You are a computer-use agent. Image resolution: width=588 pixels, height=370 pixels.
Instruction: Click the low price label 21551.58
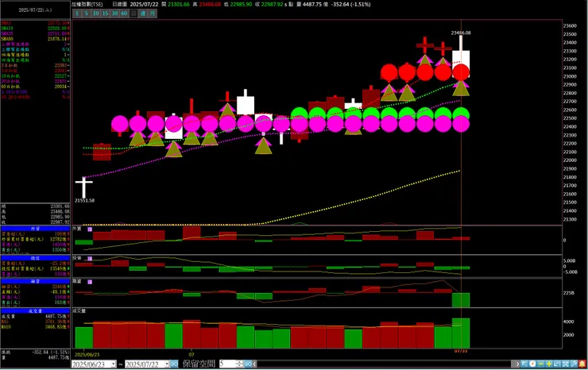pyautogui.click(x=84, y=201)
